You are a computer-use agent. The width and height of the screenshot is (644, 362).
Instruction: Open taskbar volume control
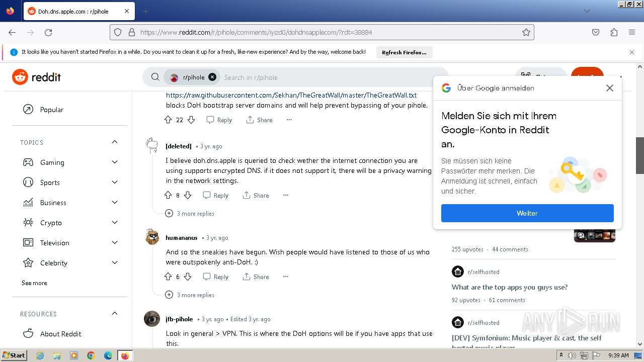572,355
